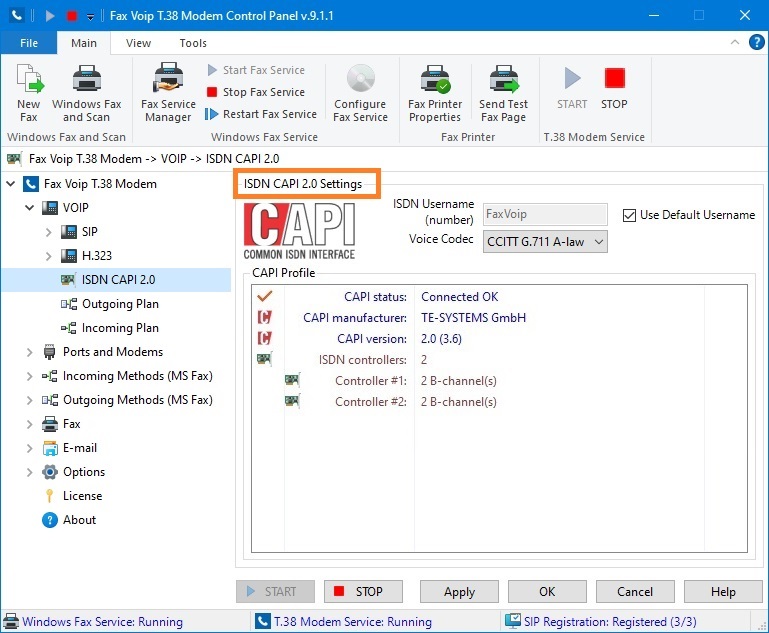This screenshot has height=633, width=769.
Task: Expand the E-mail tree node
Action: click(x=29, y=448)
